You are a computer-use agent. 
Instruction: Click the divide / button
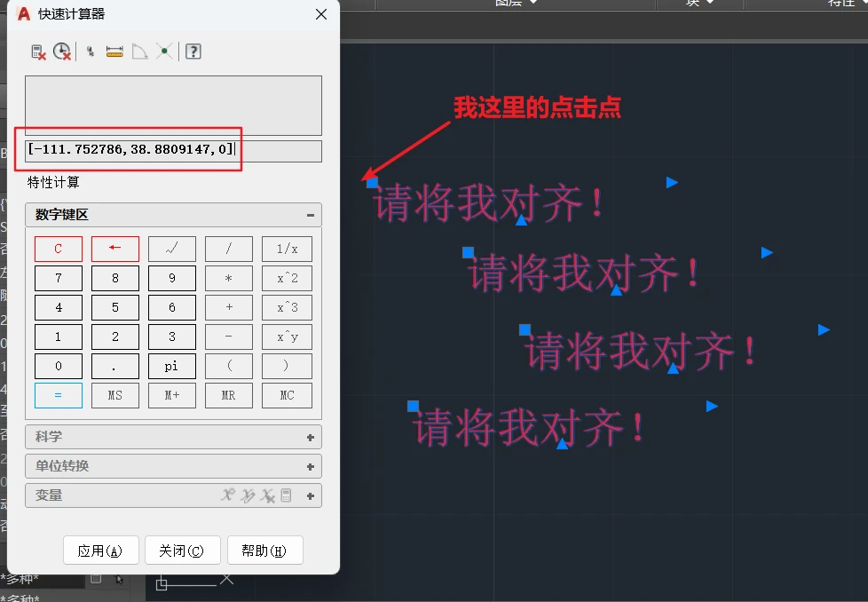[x=229, y=250]
